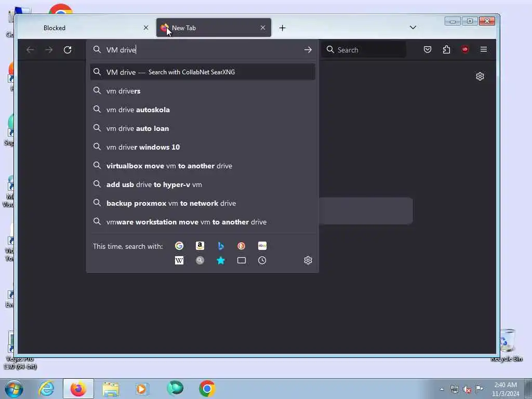
Task: Choose the 'vm drivers' suggestion
Action: 203,91
